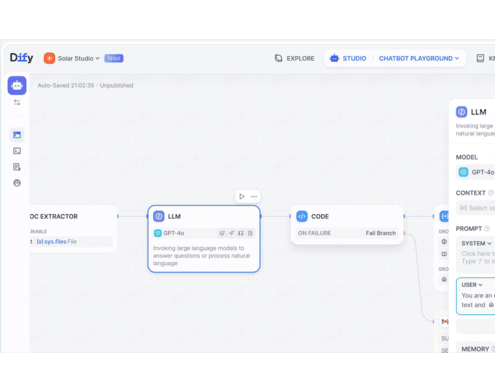This screenshot has height=392, width=495.
Task: Open the SYSTEM role dropdown
Action: [x=476, y=244]
